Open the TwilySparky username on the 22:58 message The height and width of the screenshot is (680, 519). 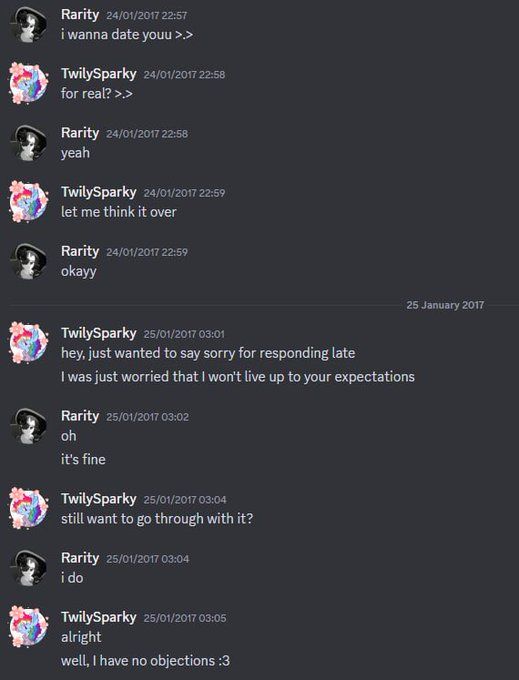99,74
